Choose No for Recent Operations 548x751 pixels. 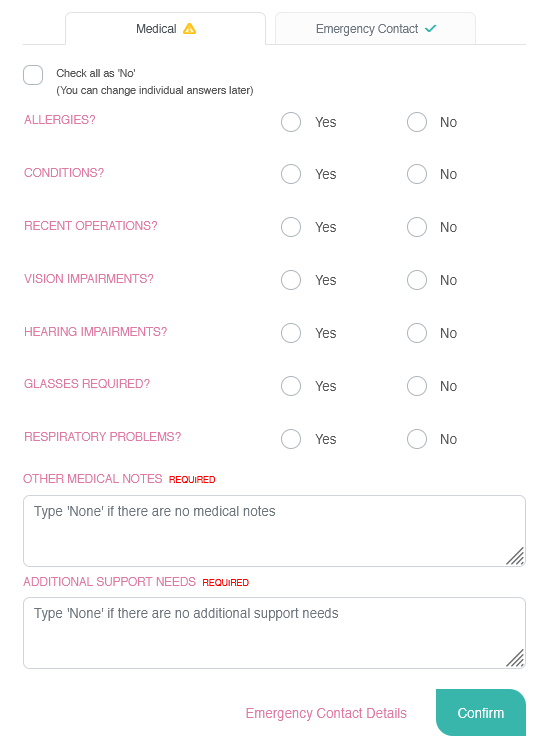click(417, 227)
